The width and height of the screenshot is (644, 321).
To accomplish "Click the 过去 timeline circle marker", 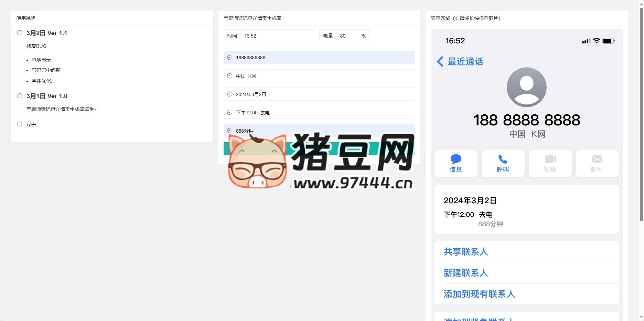I will tap(20, 124).
